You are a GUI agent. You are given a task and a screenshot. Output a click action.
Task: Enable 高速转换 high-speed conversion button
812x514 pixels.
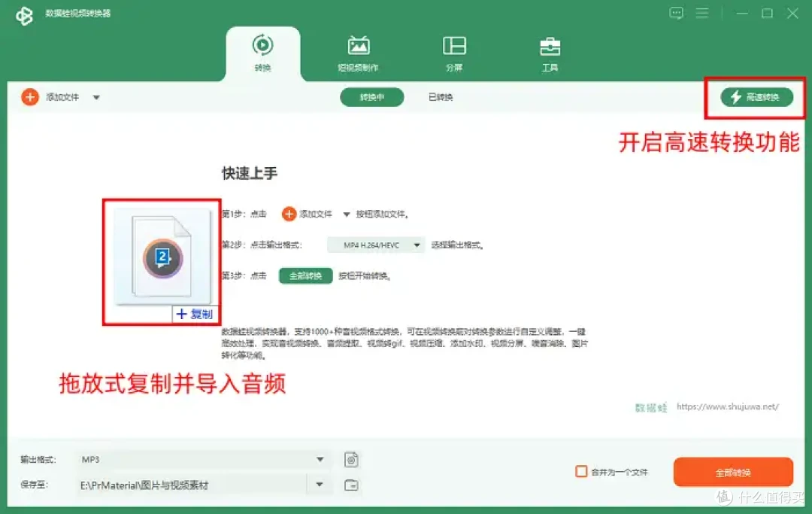[x=756, y=97]
